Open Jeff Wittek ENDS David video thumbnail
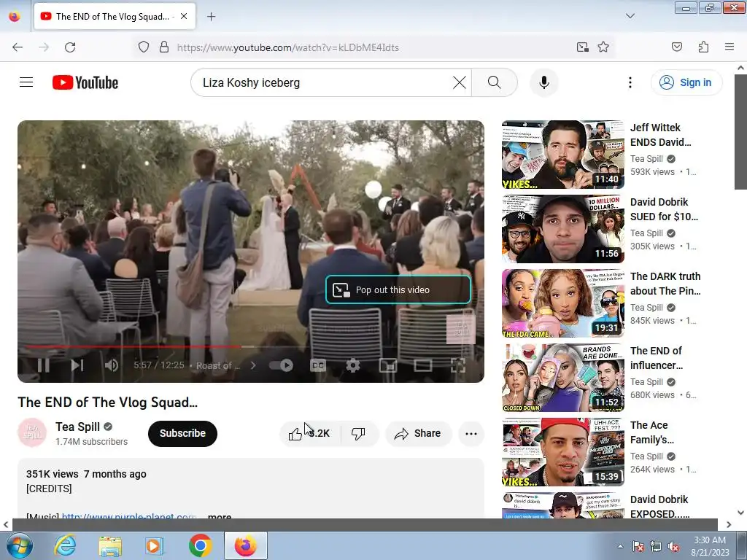Image resolution: width=747 pixels, height=560 pixels. pyautogui.click(x=562, y=155)
